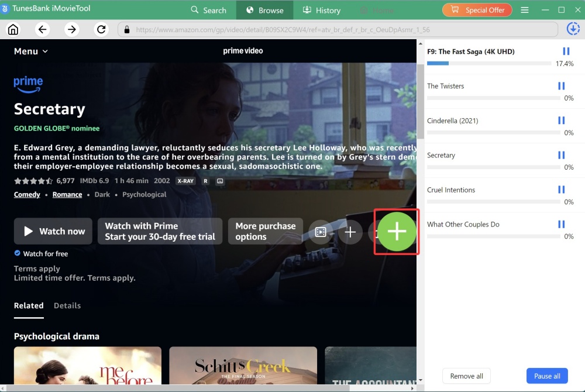Image resolution: width=585 pixels, height=392 pixels.
Task: Reload the page with refresh icon
Action: [x=101, y=30]
